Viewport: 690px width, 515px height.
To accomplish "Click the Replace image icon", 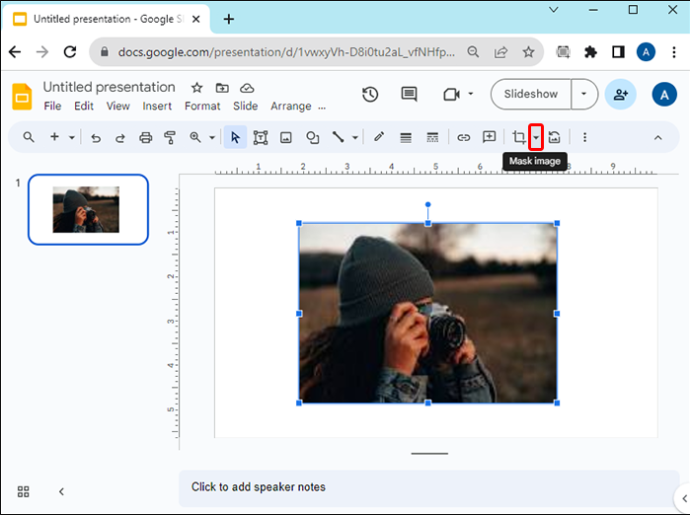I will pos(554,137).
